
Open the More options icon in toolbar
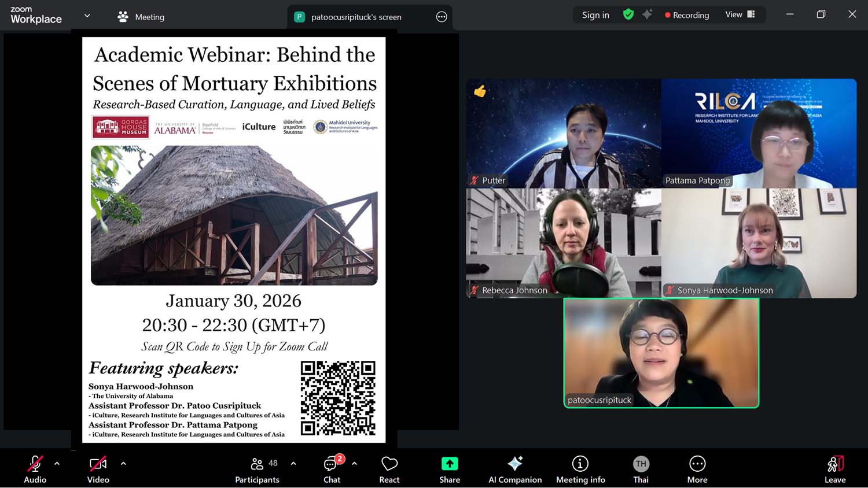coord(697,464)
